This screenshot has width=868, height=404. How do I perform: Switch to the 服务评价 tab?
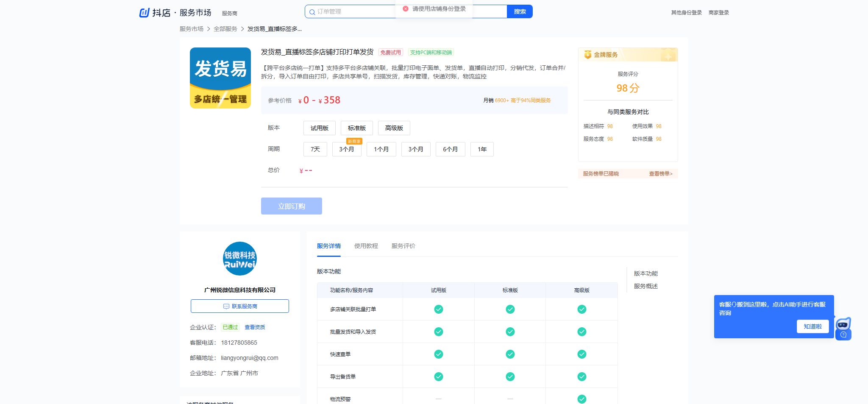pos(403,246)
